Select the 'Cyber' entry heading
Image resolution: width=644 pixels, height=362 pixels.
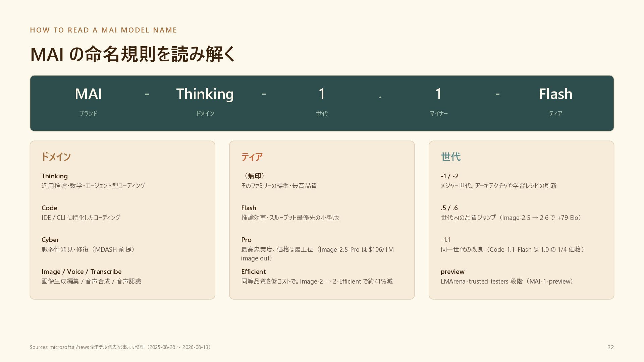(x=50, y=240)
